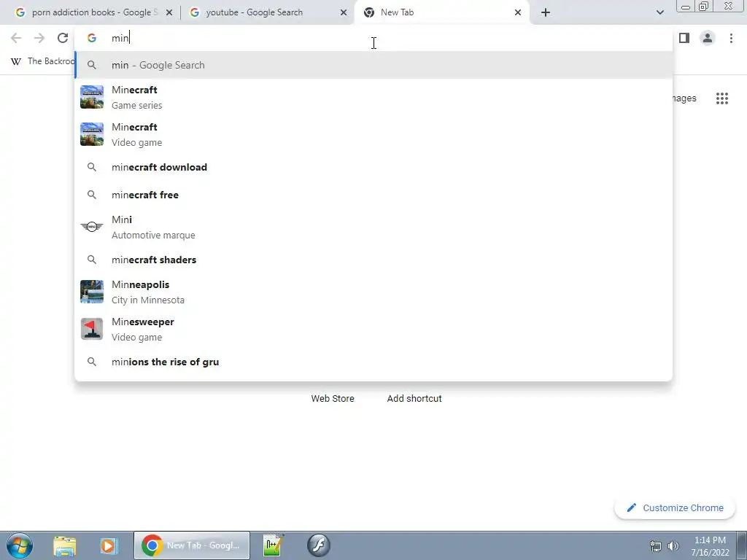
Task: Open Notepad++ from taskbar
Action: point(273,545)
